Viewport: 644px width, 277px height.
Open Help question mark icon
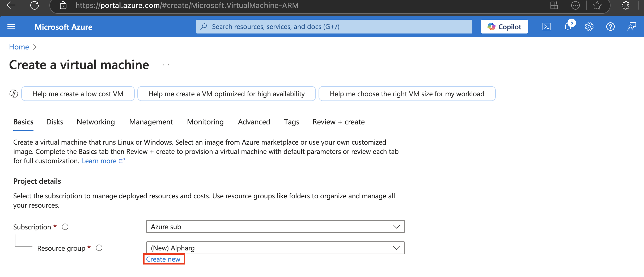[x=611, y=27]
